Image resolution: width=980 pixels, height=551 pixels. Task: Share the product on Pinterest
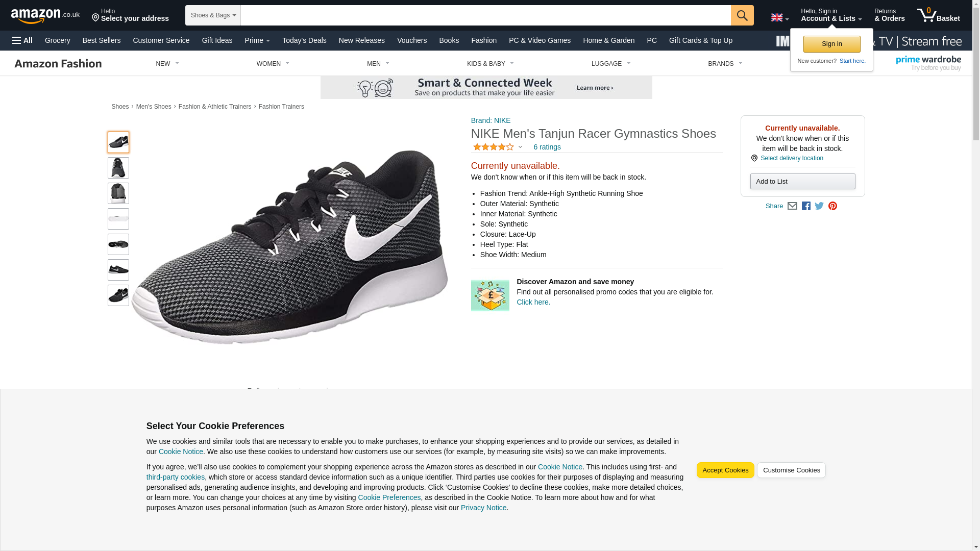[x=832, y=206]
